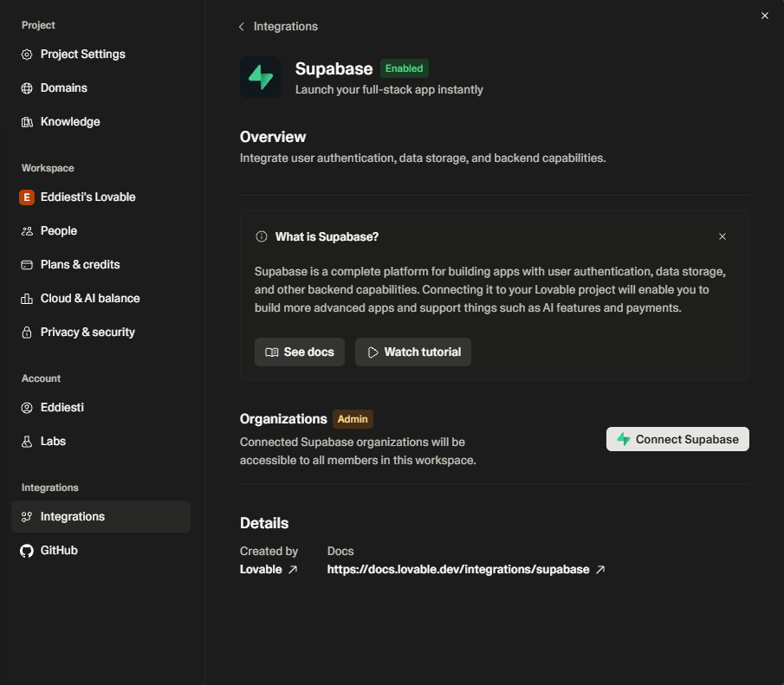This screenshot has width=784, height=685.
Task: Select the Eddiesti's Lovable workspace avatar
Action: point(27,197)
